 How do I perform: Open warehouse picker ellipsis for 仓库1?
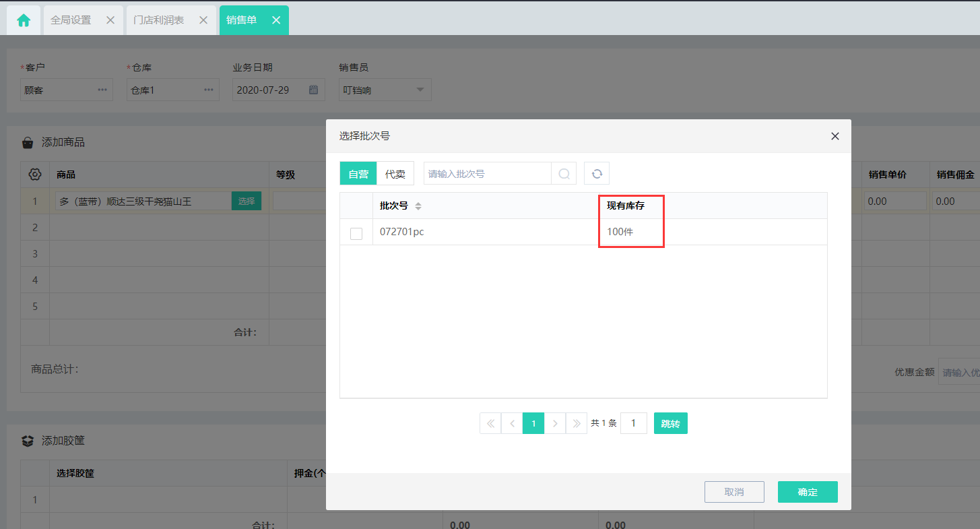pos(209,90)
